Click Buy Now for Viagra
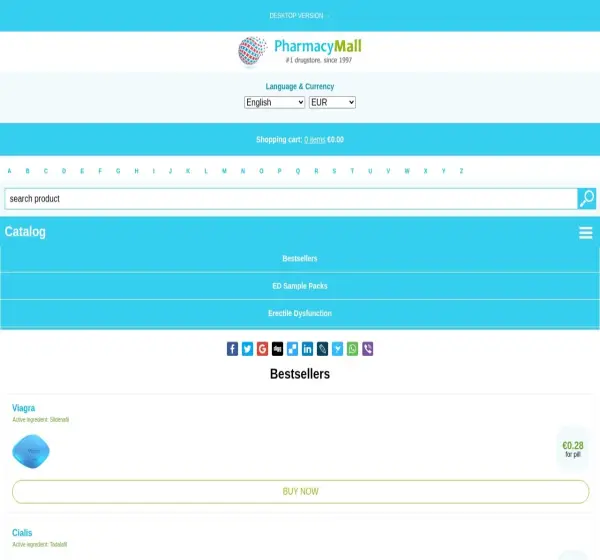The image size is (600, 560). 300,491
